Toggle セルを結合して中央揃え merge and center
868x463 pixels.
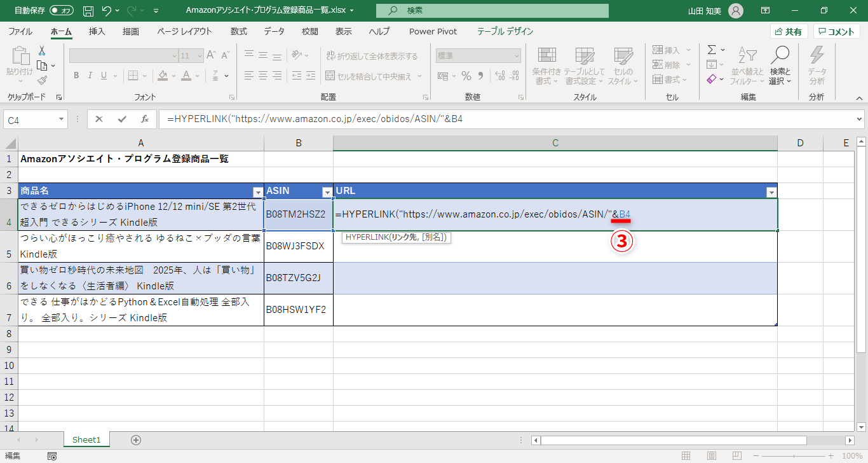[x=370, y=76]
